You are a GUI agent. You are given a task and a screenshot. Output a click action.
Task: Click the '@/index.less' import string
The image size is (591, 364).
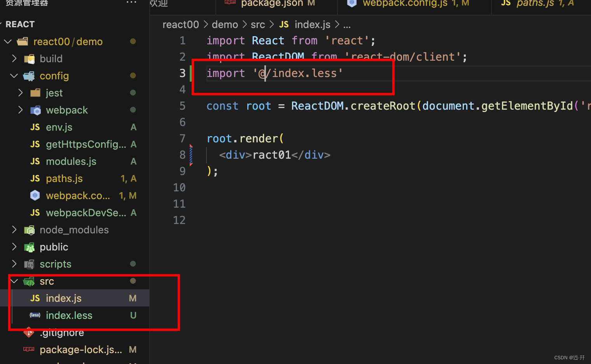[298, 73]
